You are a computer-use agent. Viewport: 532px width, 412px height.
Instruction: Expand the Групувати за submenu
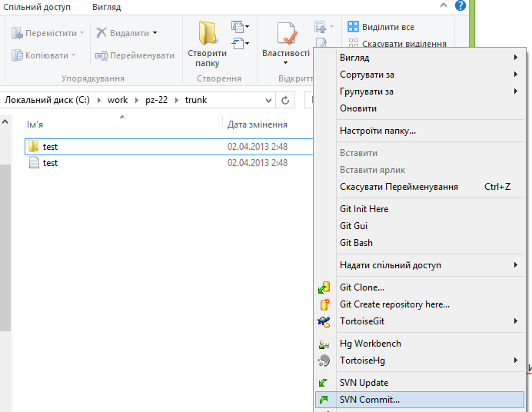coord(515,91)
